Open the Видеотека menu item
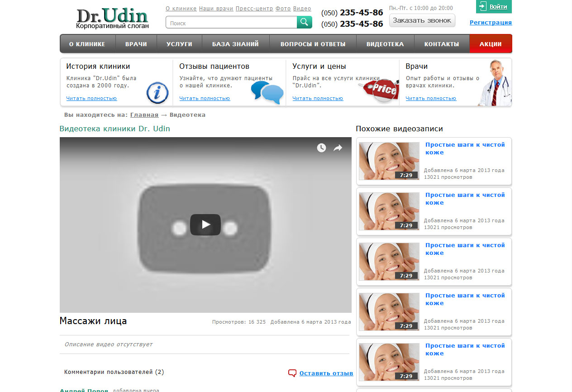572x392 pixels. point(385,44)
